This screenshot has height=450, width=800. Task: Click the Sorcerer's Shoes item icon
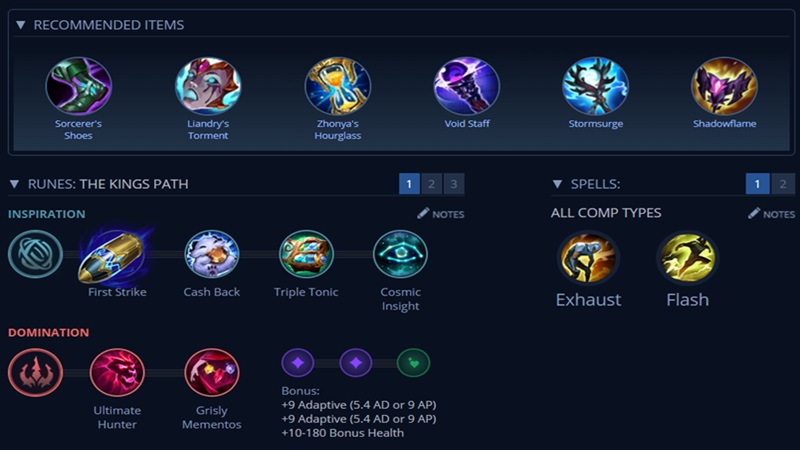[x=79, y=86]
